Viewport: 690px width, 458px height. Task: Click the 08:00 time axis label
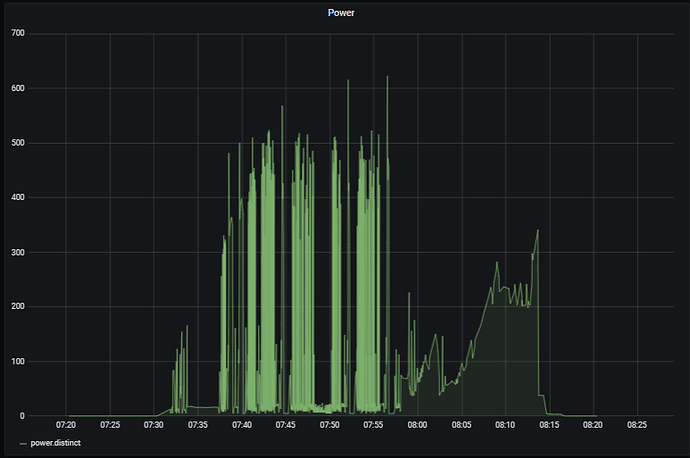[417, 425]
